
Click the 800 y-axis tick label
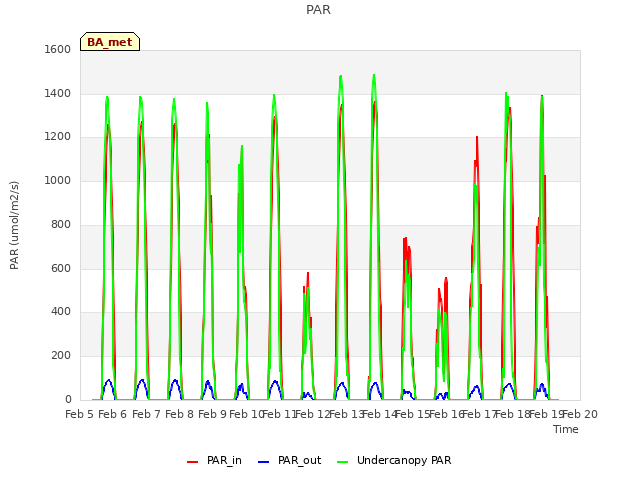click(61, 224)
